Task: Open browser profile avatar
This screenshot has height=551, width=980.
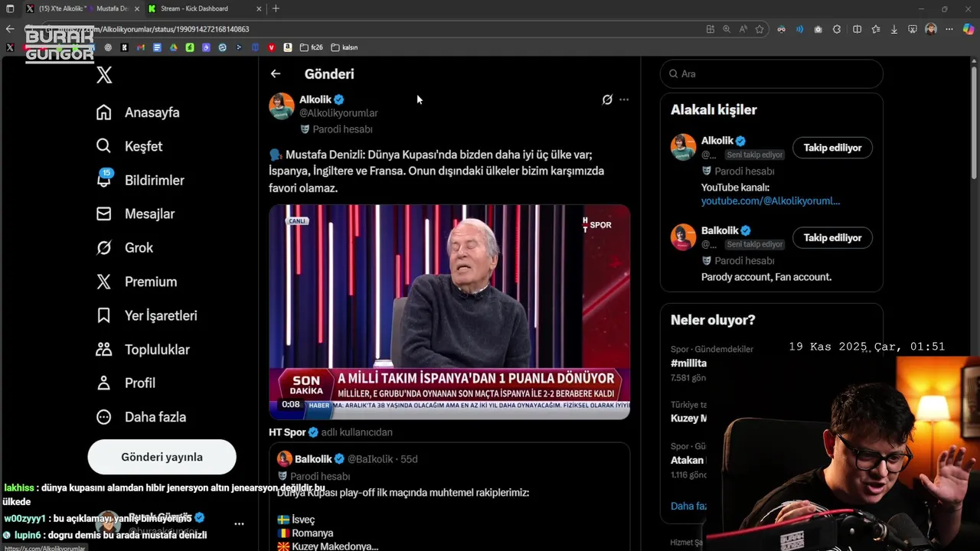Action: [x=931, y=29]
